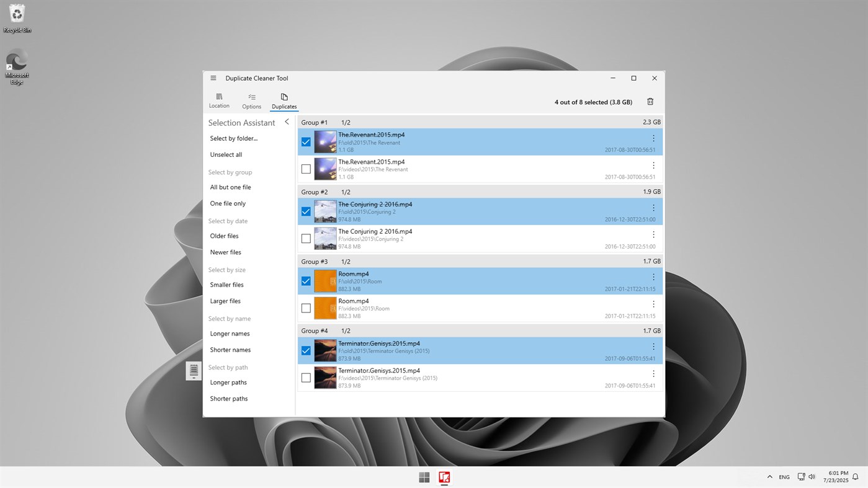Open the hamburger menu
The image size is (868, 488).
click(213, 78)
